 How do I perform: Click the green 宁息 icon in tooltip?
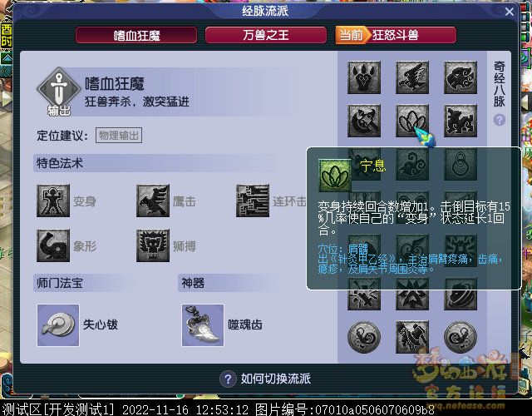point(335,176)
